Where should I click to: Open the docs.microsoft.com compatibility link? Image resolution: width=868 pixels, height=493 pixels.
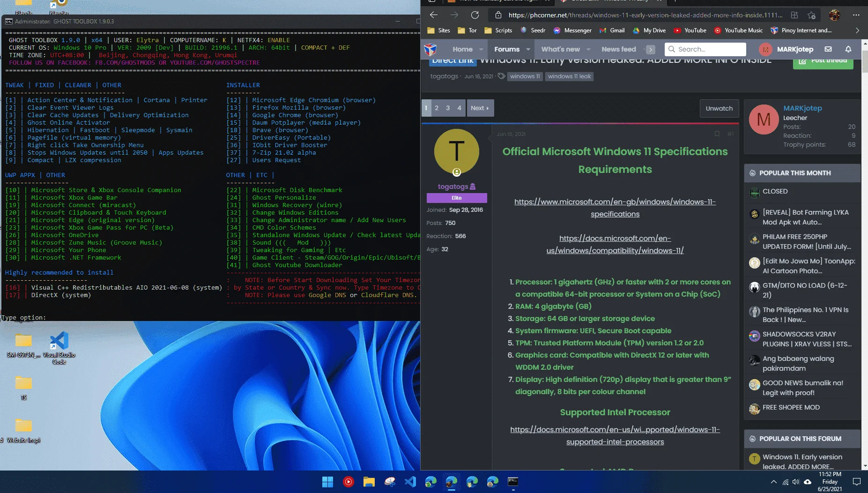click(615, 245)
